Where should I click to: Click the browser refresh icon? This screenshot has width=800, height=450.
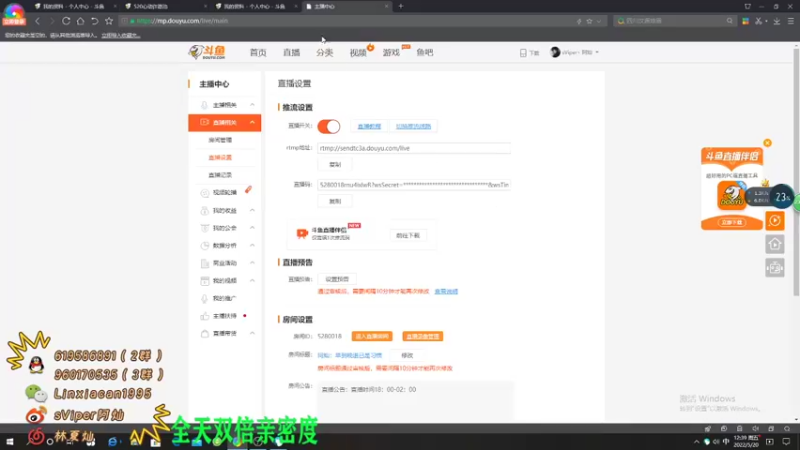point(66,21)
